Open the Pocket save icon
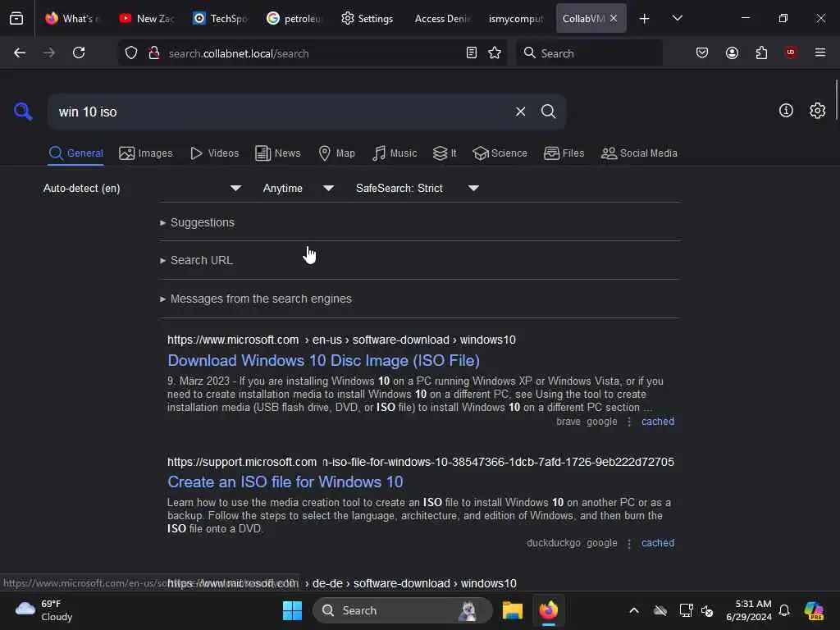Image resolution: width=840 pixels, height=630 pixels. [702, 52]
